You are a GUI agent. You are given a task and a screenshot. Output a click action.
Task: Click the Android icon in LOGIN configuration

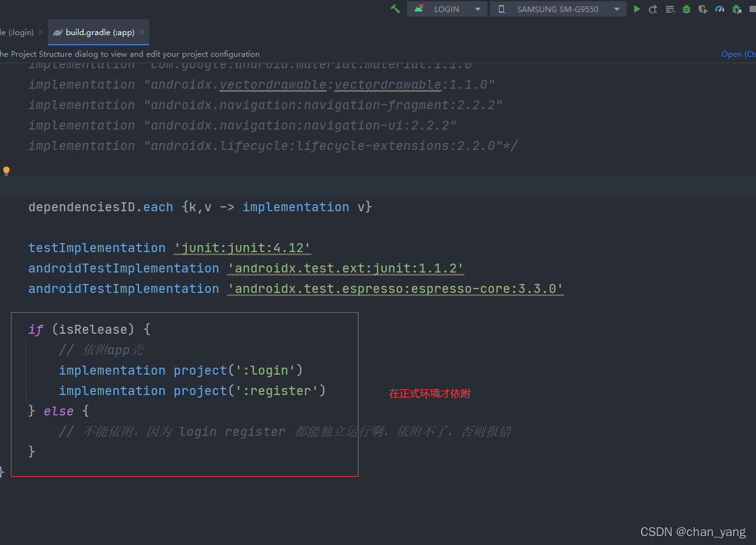click(419, 9)
